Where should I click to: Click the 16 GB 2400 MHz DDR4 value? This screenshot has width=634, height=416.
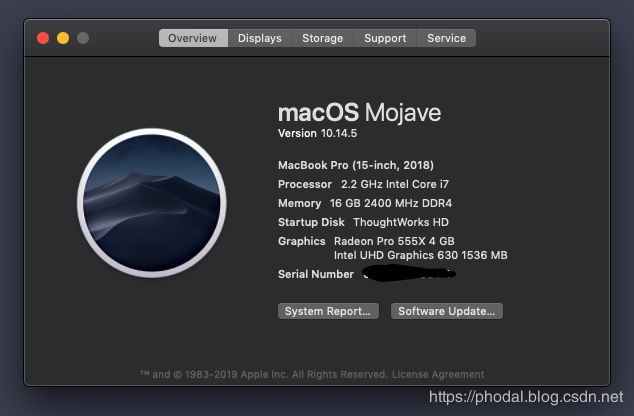(x=391, y=203)
